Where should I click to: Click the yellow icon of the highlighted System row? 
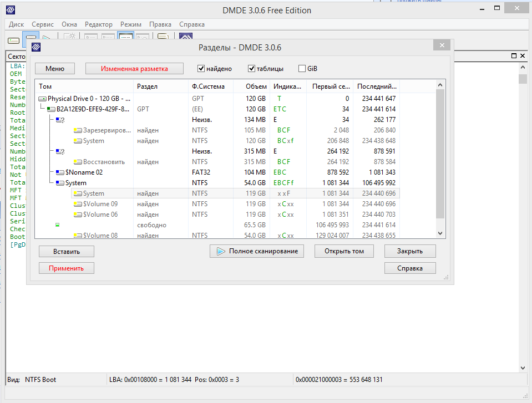pyautogui.click(x=78, y=193)
